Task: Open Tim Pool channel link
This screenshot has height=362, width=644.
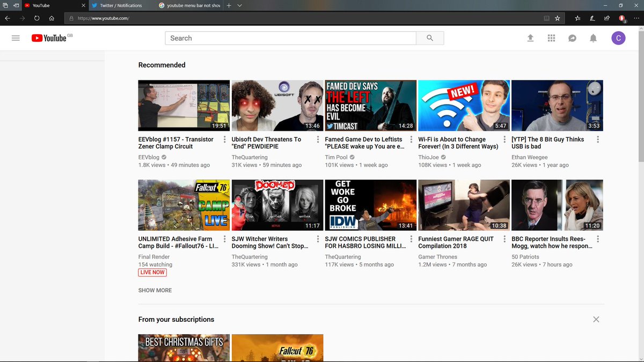Action: pos(337,157)
